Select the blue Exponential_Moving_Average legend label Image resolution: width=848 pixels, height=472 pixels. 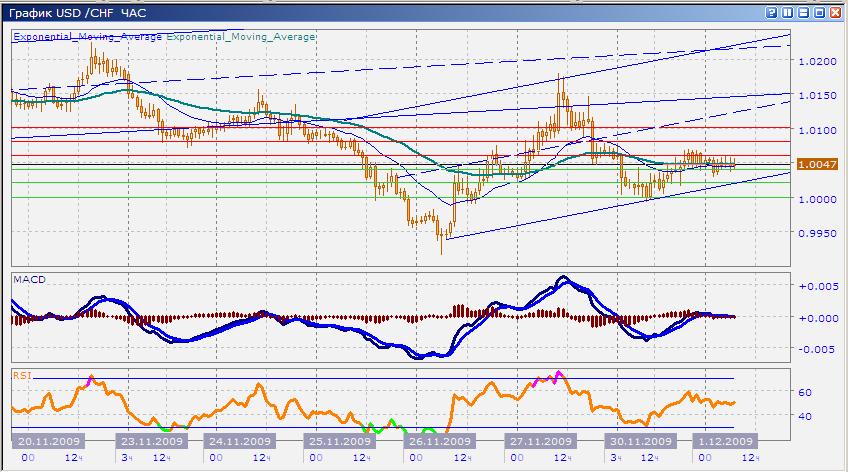click(87, 37)
